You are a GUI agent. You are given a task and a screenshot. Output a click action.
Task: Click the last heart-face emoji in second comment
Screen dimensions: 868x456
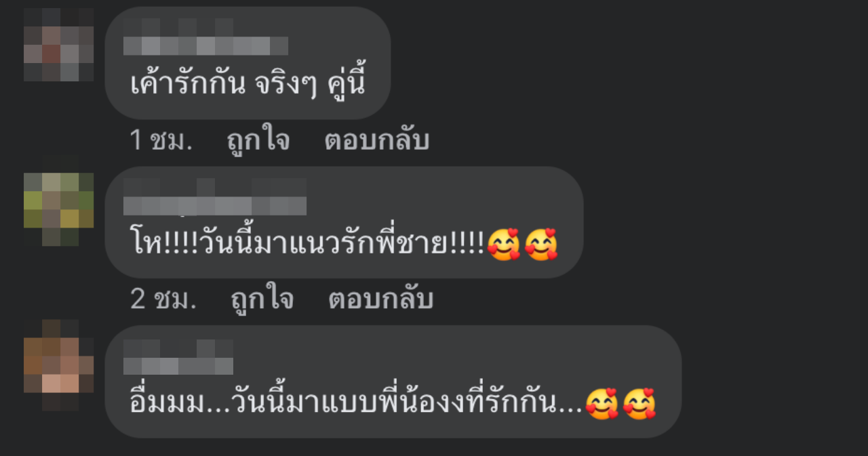pyautogui.click(x=541, y=245)
